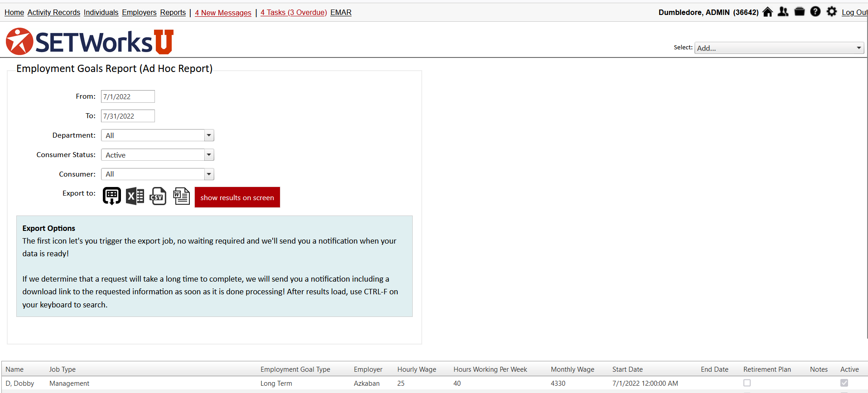The image size is (868, 393).
Task: Click the Start Date column header
Action: (x=627, y=369)
